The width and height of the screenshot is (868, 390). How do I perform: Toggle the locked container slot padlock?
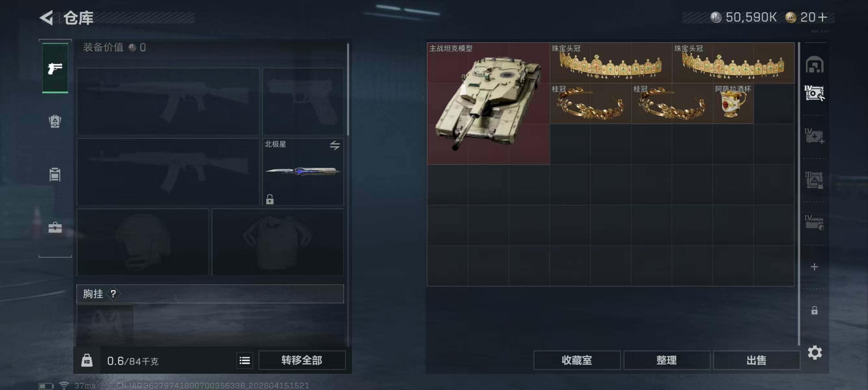click(814, 310)
